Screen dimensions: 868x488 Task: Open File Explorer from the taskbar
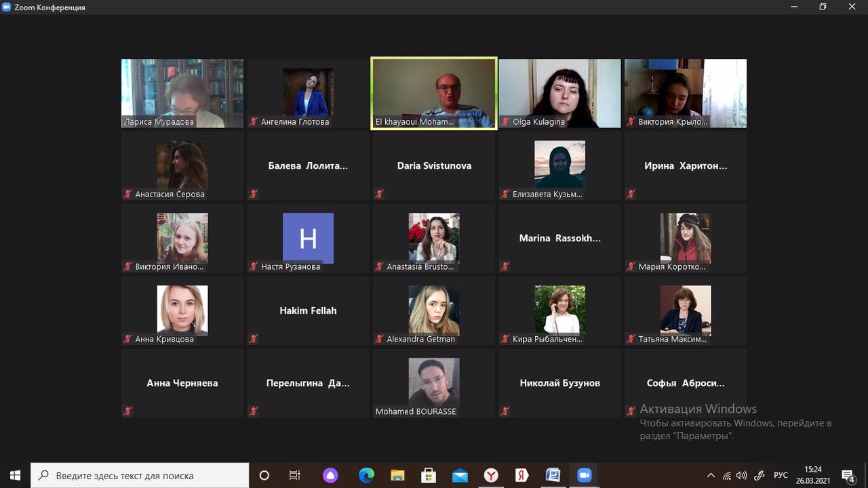tap(397, 475)
